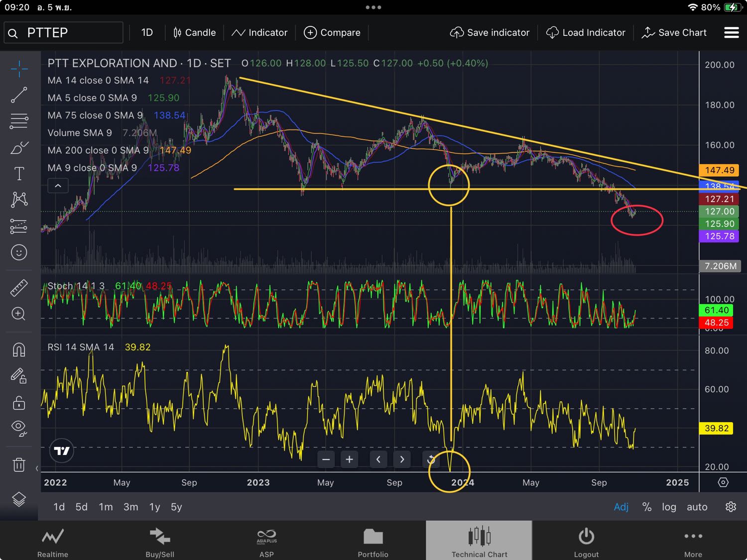Open the time axis settings icon
747x560 pixels.
click(723, 482)
